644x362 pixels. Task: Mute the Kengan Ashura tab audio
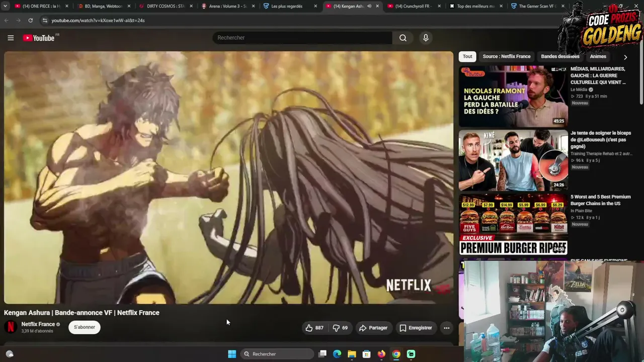point(369,6)
